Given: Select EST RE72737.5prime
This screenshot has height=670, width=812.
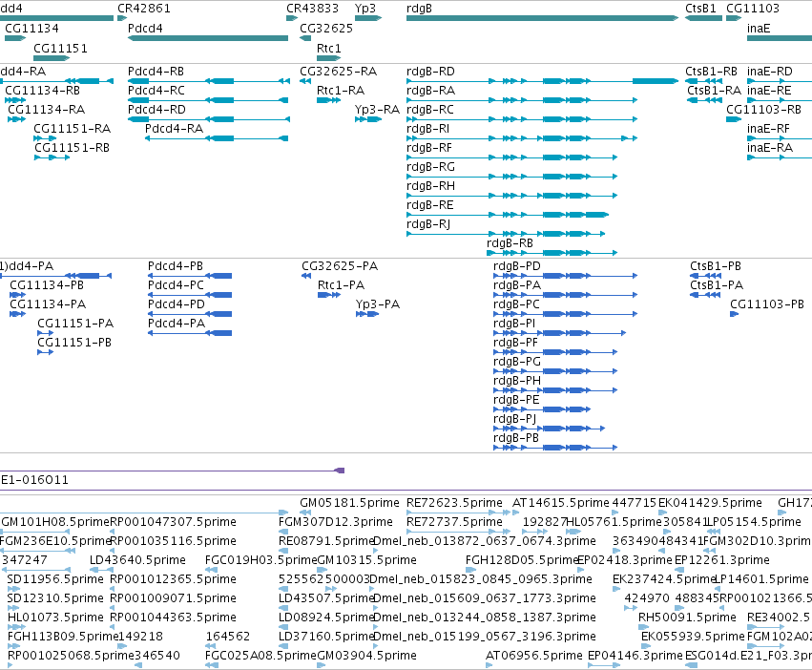Looking at the screenshot, I should coord(454,522).
